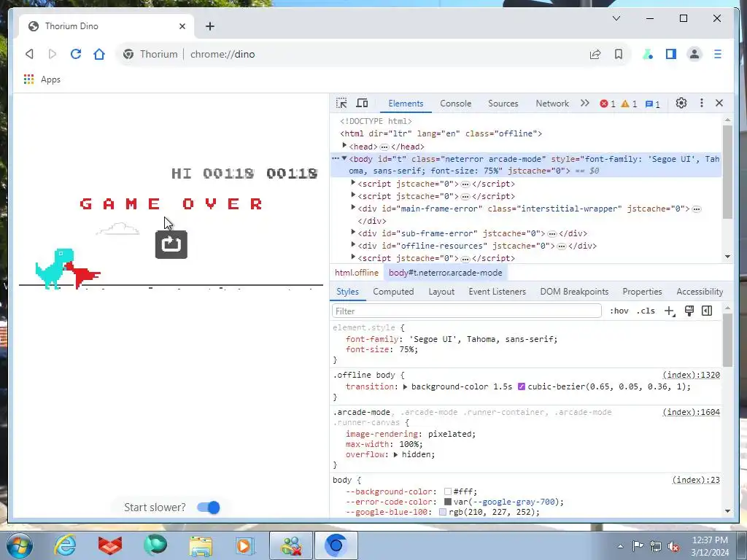Open the Event Listeners tab
Viewport: 747px width, 560px height.
[x=497, y=292]
